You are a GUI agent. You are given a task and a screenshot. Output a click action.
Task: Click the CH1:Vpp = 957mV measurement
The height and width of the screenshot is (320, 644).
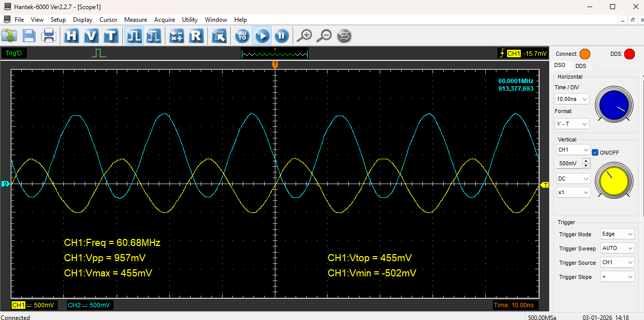tap(105, 258)
